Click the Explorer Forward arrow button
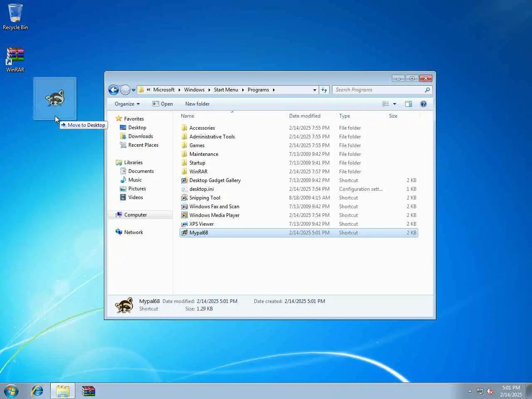This screenshot has height=399, width=532. click(x=125, y=90)
